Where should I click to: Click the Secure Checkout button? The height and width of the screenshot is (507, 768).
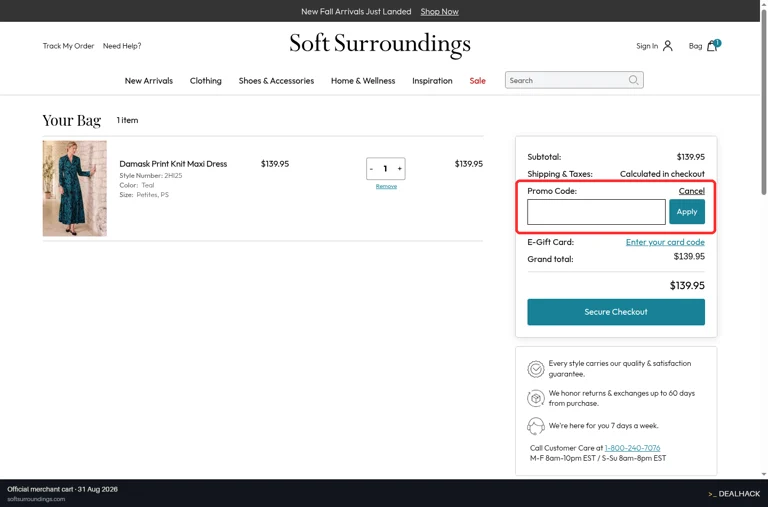coord(616,312)
